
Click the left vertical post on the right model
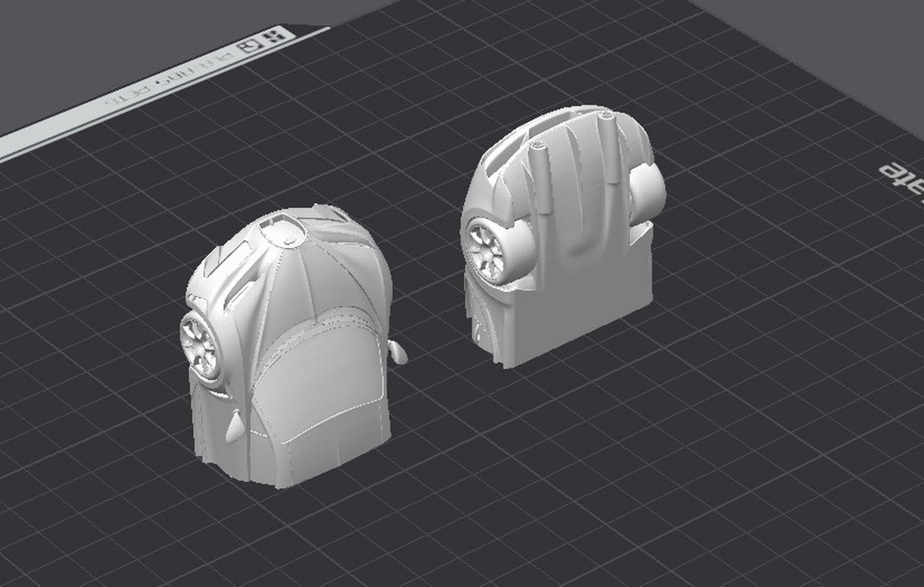click(x=538, y=176)
